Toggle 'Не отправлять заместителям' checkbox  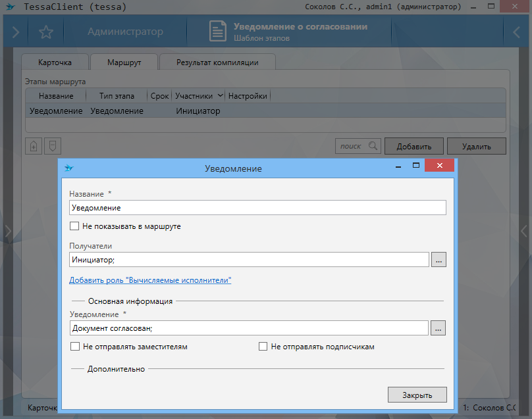coord(74,347)
